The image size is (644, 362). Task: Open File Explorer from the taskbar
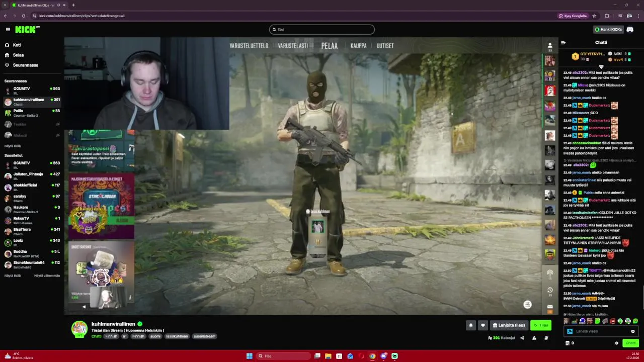click(x=328, y=356)
